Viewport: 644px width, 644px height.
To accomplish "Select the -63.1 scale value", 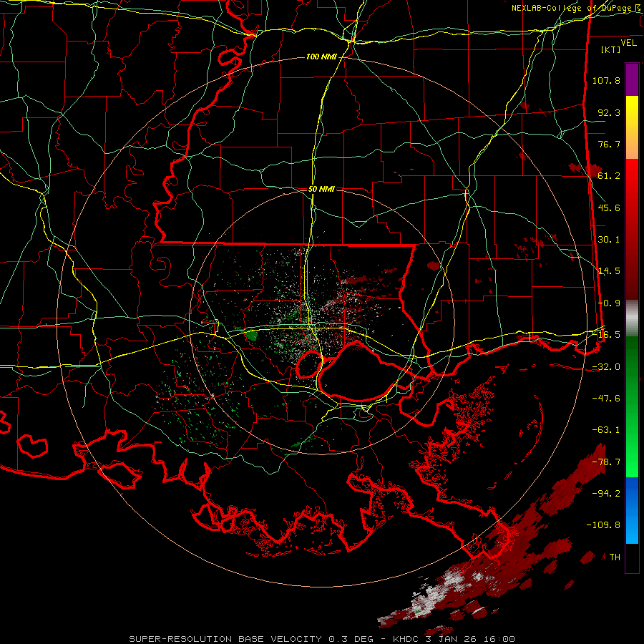I will coord(606,430).
